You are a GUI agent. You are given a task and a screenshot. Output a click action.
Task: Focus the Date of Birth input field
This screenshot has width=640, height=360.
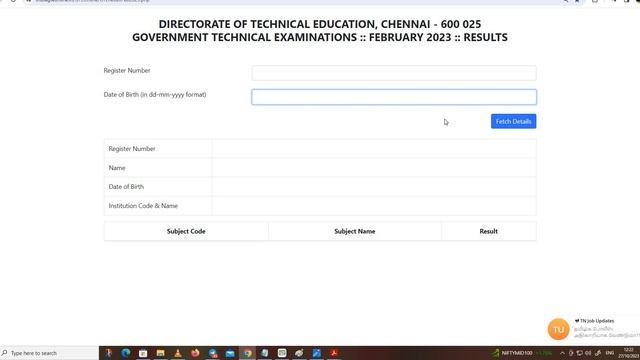pos(394,97)
